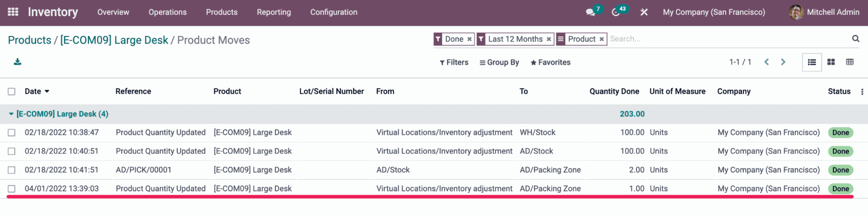Open the Group By dropdown
This screenshot has height=216, width=868.
tap(499, 62)
